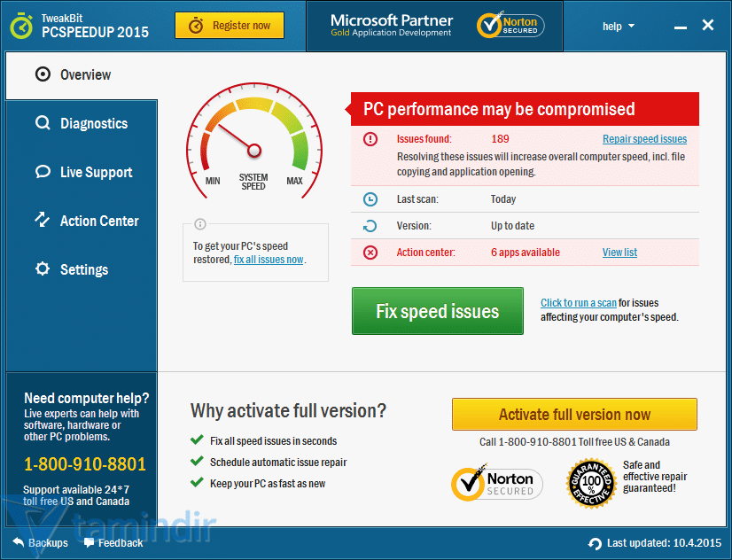The height and width of the screenshot is (560, 732).
Task: Close the PCSpeedUp window
Action: tap(708, 25)
